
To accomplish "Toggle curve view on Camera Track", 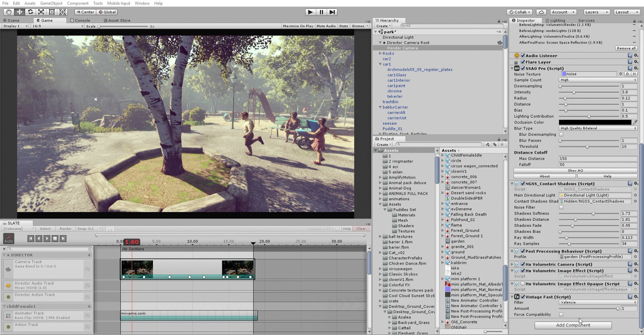I will pos(87,269).
